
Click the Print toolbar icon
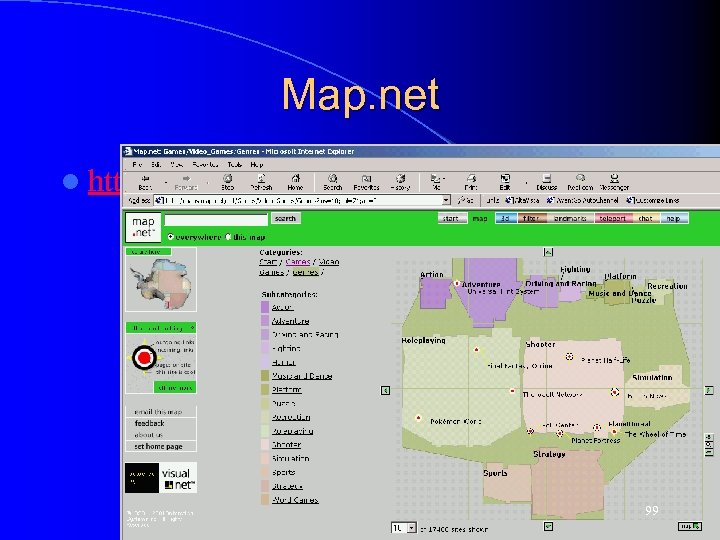pyautogui.click(x=471, y=182)
